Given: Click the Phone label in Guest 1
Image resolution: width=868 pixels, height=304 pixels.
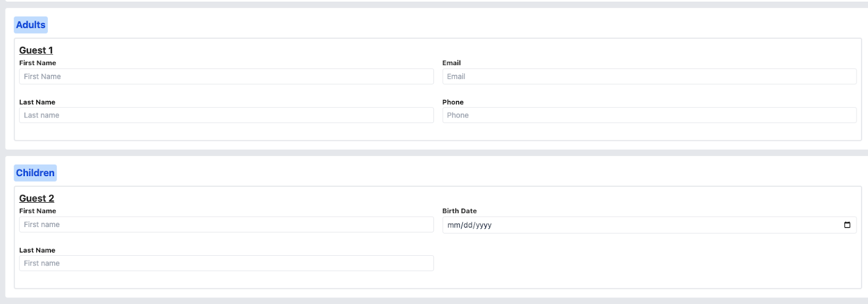Looking at the screenshot, I should (453, 102).
